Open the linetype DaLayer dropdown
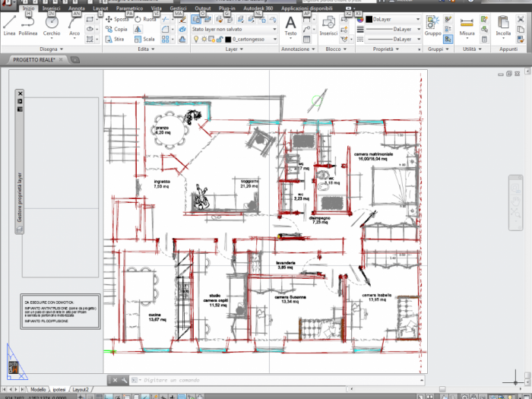Image resolution: width=532 pixels, height=399 pixels. click(393, 39)
